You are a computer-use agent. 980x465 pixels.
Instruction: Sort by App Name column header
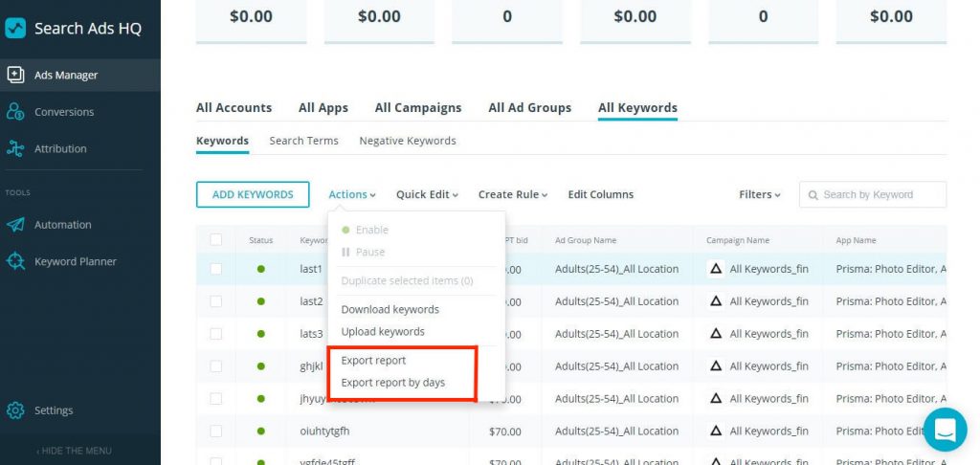(856, 240)
